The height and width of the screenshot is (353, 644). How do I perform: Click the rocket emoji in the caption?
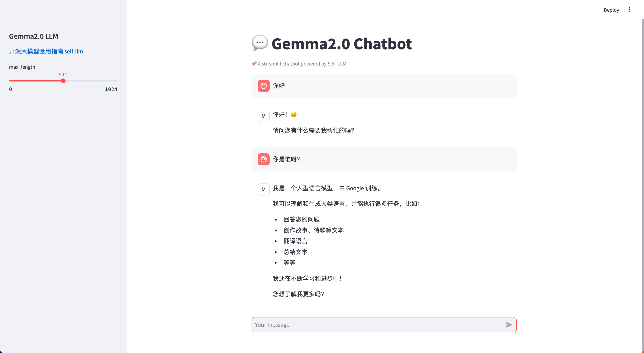(254, 63)
